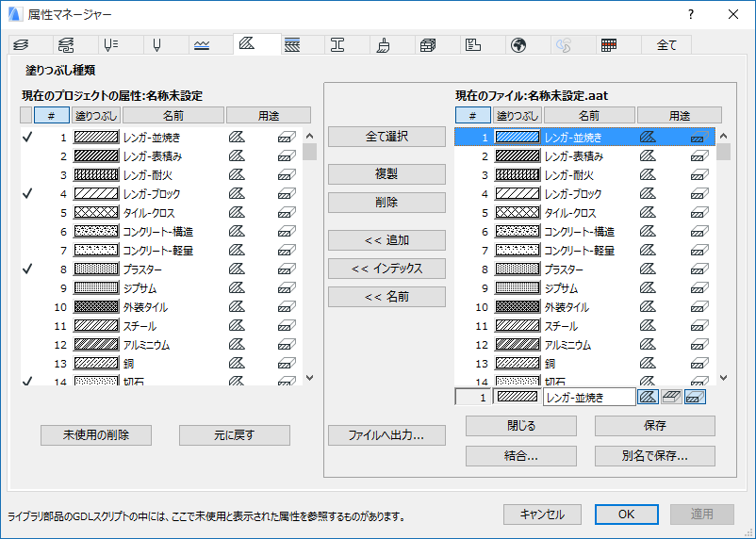Image resolution: width=756 pixels, height=539 pixels.
Task: Open the Line Types tab icon
Action: [x=202, y=45]
